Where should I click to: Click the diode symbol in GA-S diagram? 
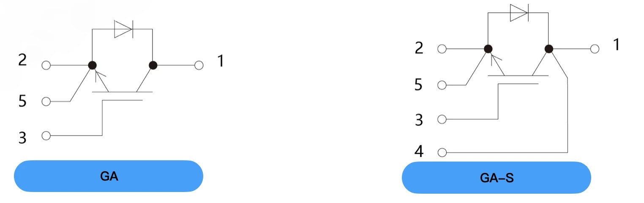point(519,13)
